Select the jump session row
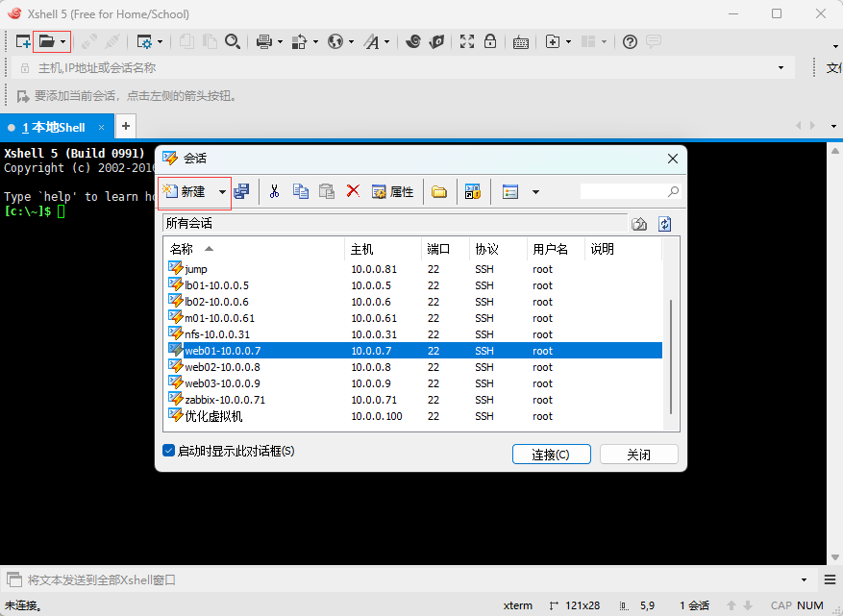Viewport: 843px width, 616px height. 414,269
